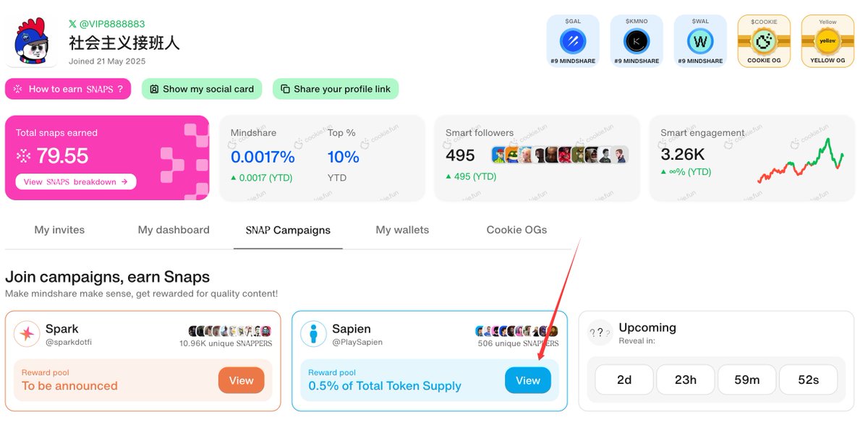Share your profile link
Image resolution: width=868 pixels, height=425 pixels.
pos(336,89)
